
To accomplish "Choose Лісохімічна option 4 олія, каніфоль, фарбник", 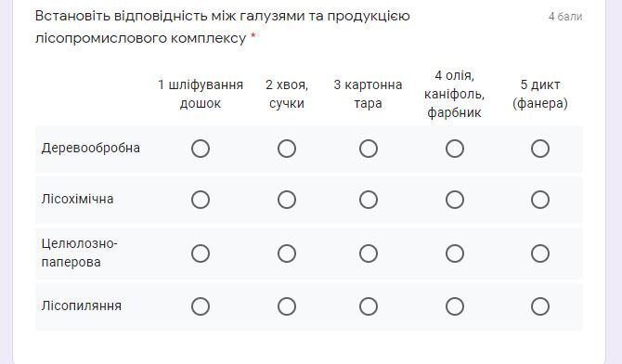I will pyautogui.click(x=455, y=200).
